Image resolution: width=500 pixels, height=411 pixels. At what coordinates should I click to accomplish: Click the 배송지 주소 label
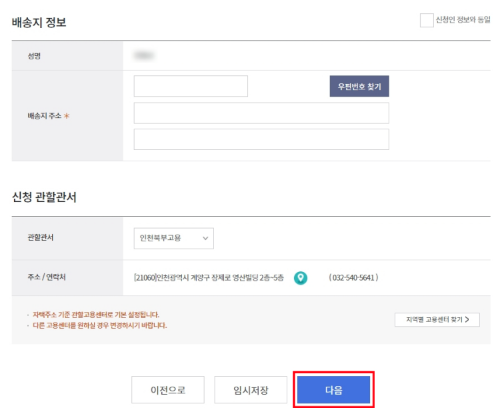pyautogui.click(x=44, y=116)
